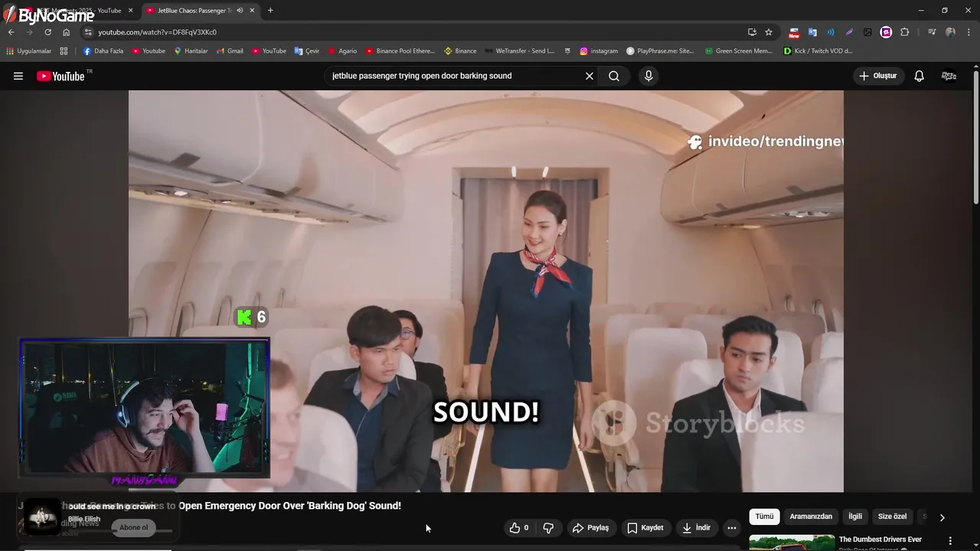Open The Dumbest Drivers Ever title
This screenshot has width=980, height=551.
(x=880, y=540)
